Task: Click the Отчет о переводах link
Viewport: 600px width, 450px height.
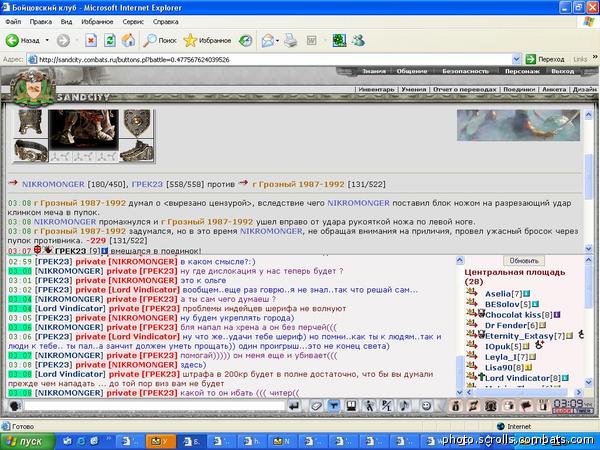Action: click(465, 89)
